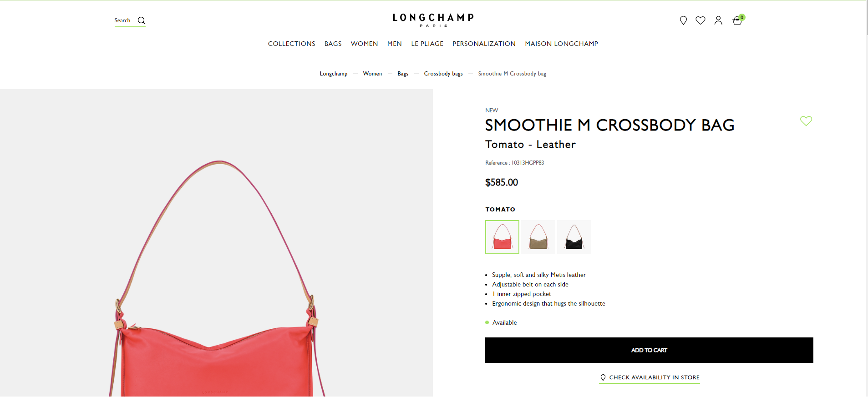Open the wishlist heart icon in header
This screenshot has width=868, height=397.
pyautogui.click(x=700, y=20)
